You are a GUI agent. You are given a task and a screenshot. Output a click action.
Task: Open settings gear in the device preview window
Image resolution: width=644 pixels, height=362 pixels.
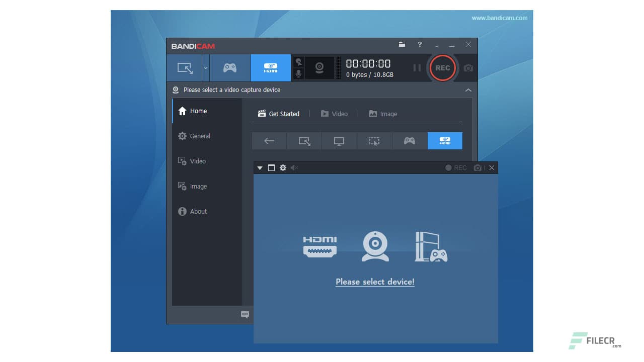(x=283, y=168)
